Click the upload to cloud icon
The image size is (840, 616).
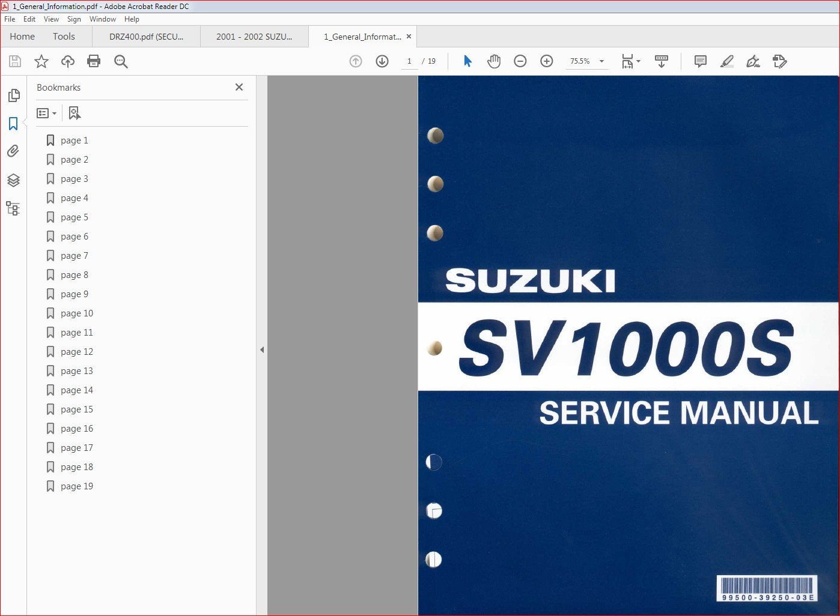[68, 61]
